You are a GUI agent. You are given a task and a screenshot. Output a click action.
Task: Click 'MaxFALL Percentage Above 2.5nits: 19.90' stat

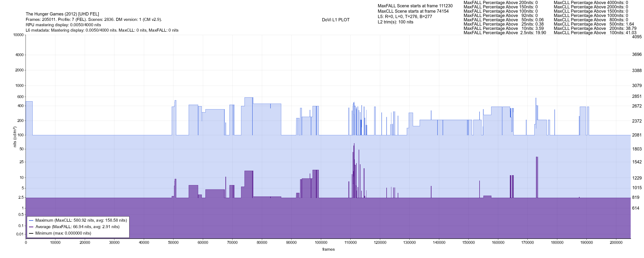[x=505, y=33]
